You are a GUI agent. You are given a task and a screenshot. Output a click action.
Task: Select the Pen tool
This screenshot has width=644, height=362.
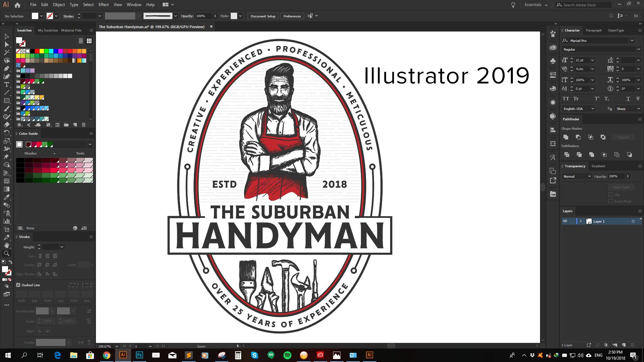(x=6, y=68)
